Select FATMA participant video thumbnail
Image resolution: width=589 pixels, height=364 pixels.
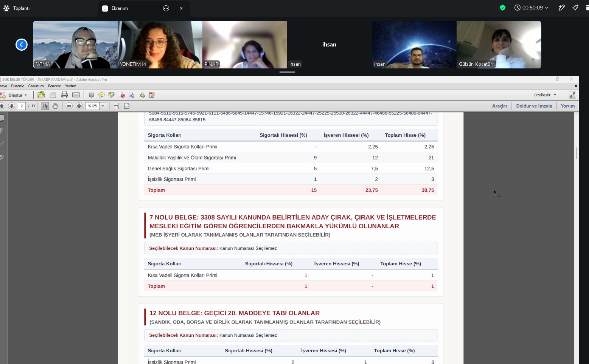(x=75, y=45)
